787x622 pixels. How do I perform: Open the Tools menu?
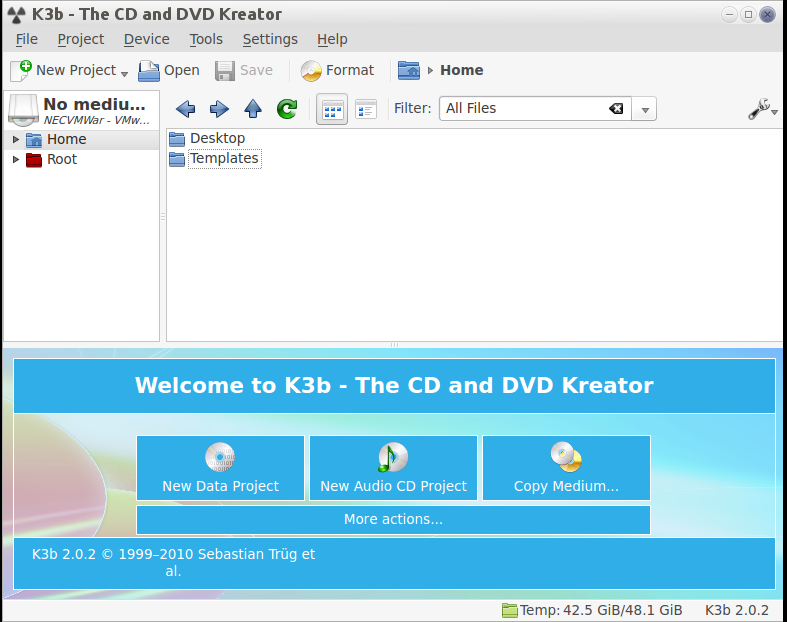point(206,39)
